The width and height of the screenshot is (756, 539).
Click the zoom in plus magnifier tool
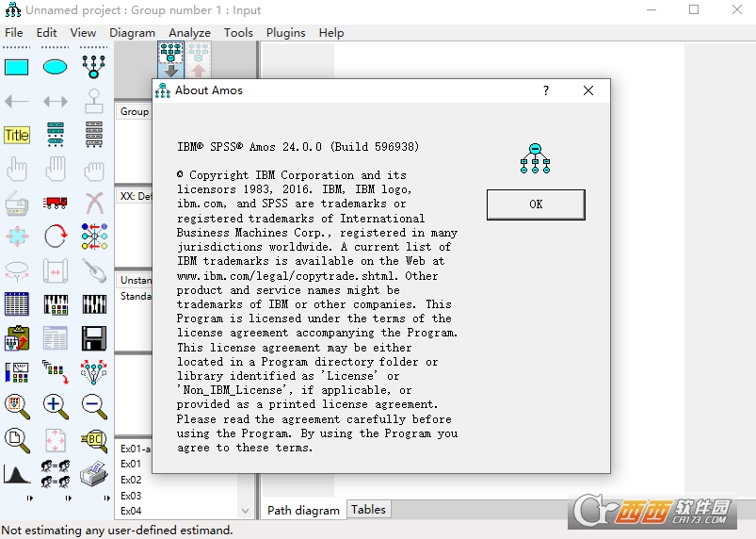(x=56, y=406)
